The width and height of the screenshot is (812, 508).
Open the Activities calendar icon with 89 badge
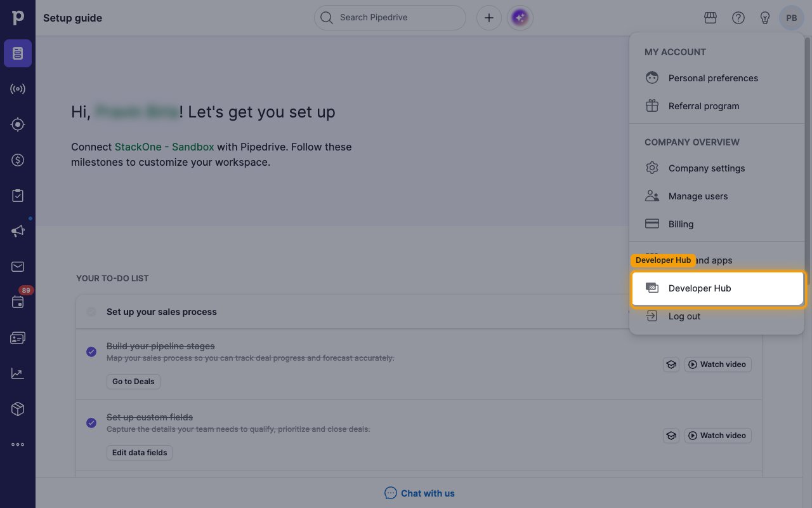(x=18, y=302)
